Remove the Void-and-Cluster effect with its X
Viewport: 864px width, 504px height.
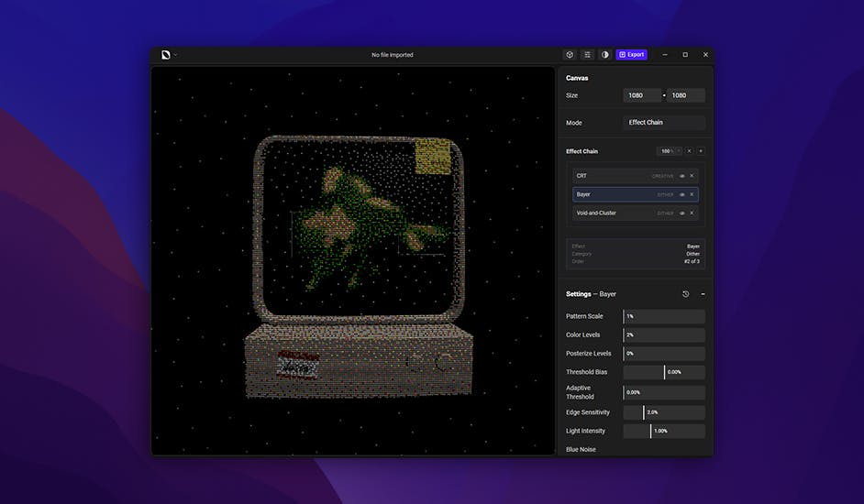pos(692,213)
